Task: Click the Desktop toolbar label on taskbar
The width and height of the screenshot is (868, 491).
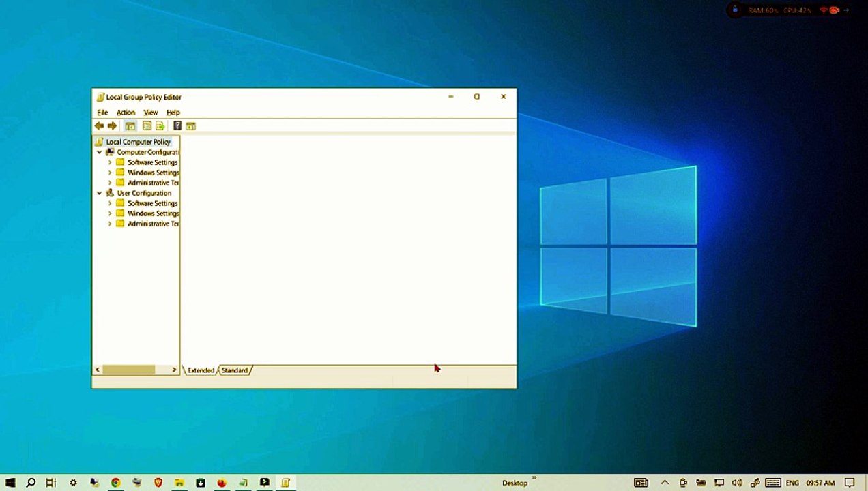Action: coord(515,483)
